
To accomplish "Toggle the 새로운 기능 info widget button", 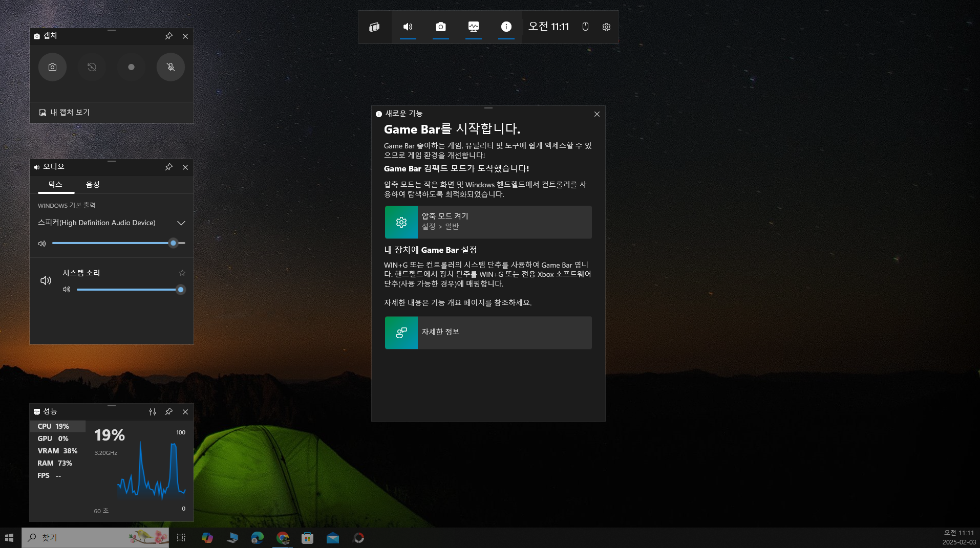I will 506,27.
